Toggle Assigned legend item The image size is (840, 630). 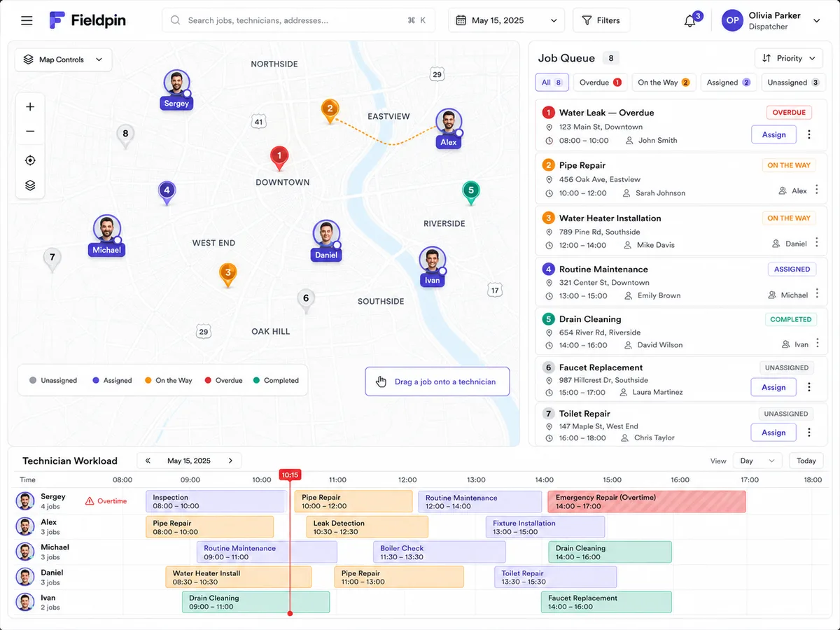(x=112, y=381)
